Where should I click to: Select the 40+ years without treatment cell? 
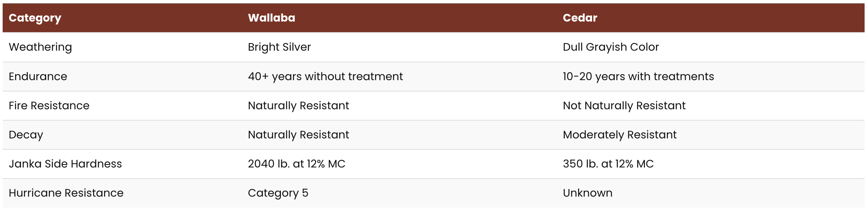click(x=325, y=77)
